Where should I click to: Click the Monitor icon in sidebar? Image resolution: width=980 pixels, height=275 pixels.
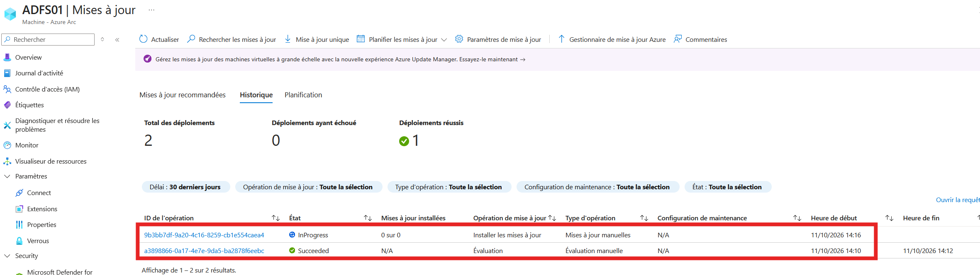7,145
